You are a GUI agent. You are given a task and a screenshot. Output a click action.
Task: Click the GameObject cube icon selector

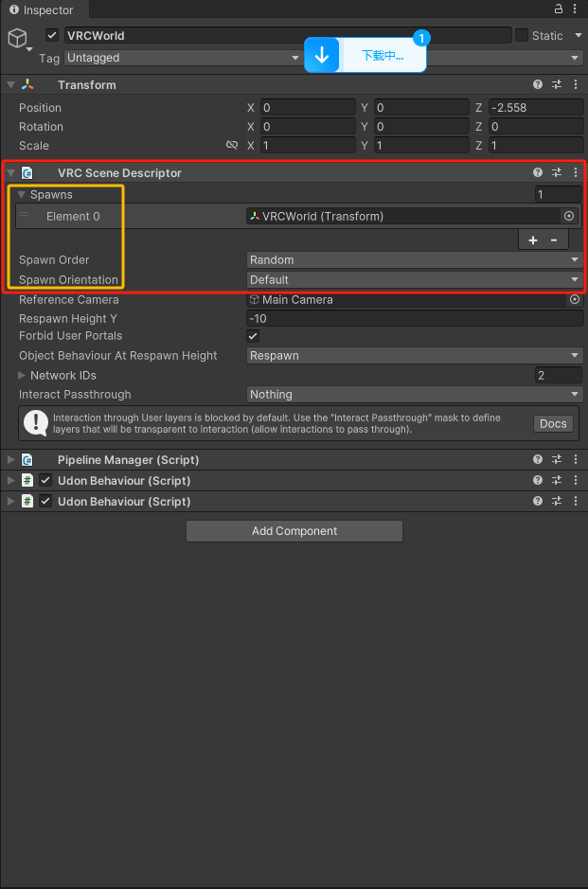pyautogui.click(x=18, y=39)
